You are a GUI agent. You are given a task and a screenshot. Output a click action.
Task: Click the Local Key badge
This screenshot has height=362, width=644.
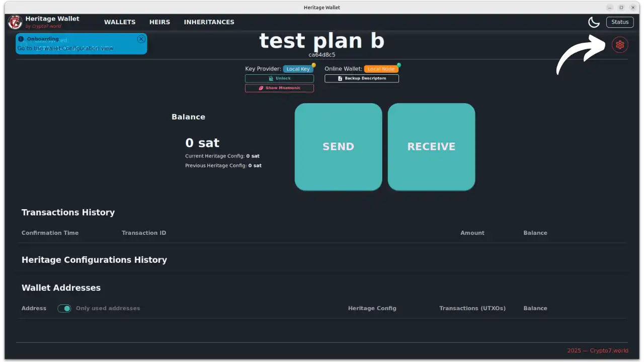pos(298,69)
